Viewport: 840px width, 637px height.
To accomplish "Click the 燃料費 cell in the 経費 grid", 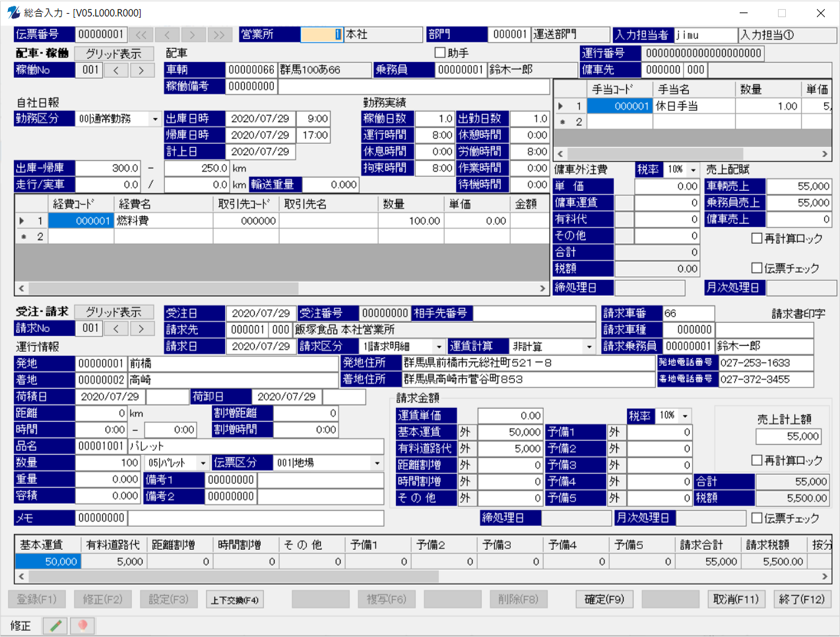I will pos(164,220).
